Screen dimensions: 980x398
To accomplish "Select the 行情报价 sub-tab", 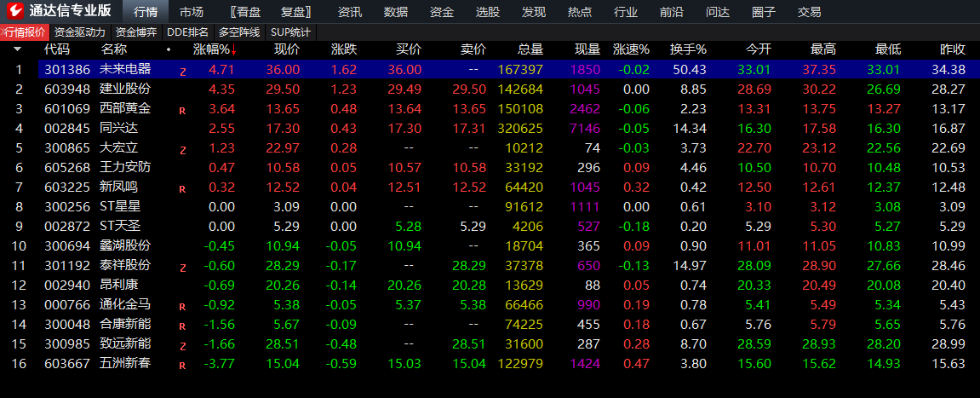I will tap(25, 32).
